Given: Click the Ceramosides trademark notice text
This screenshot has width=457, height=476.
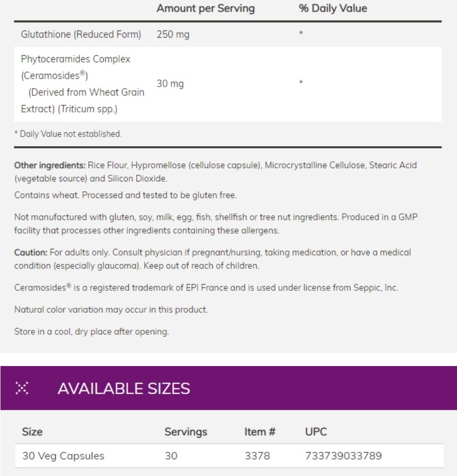Looking at the screenshot, I should (x=206, y=288).
